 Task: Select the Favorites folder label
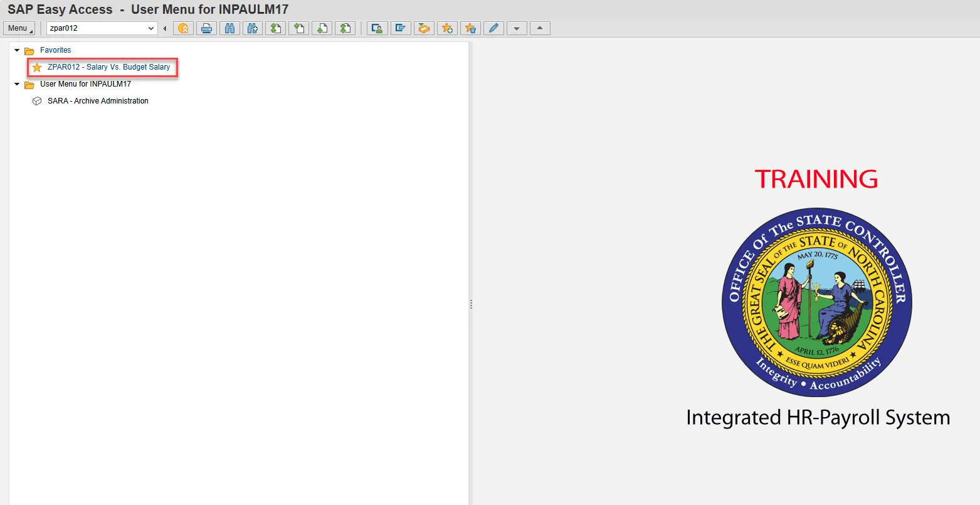coord(56,50)
